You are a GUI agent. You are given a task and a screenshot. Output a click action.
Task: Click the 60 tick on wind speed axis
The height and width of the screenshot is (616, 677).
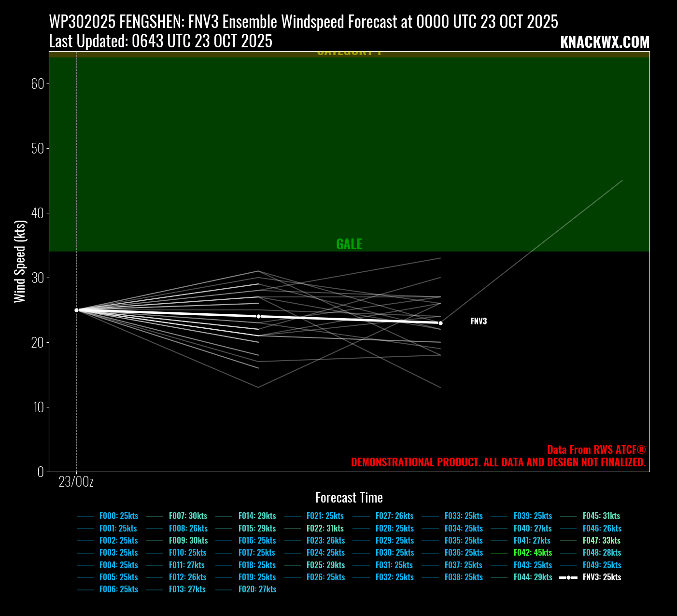(38, 84)
